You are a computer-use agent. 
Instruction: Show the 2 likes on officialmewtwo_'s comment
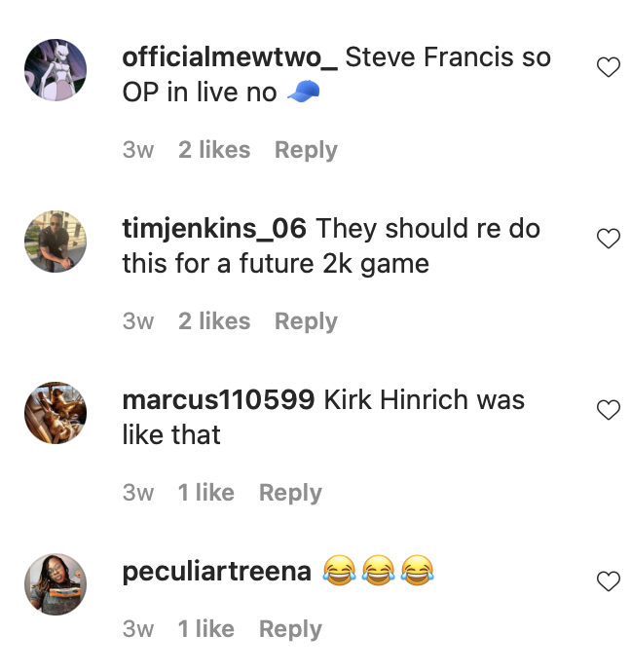tap(214, 150)
